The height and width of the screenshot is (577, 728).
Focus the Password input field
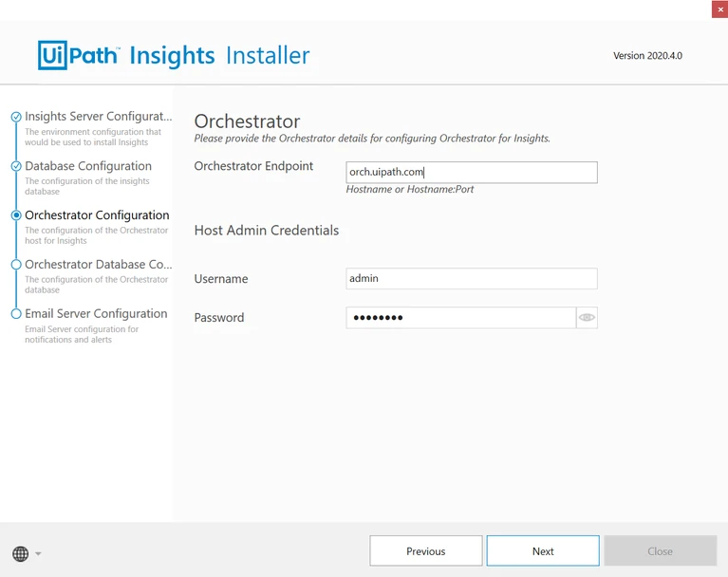point(461,318)
